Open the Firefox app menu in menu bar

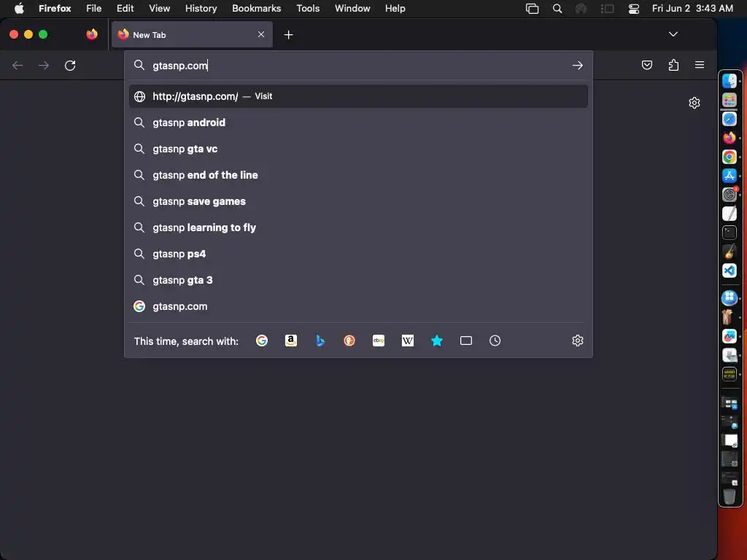55,8
